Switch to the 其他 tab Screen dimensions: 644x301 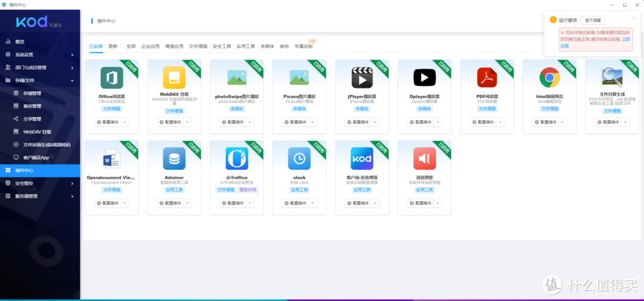[284, 46]
